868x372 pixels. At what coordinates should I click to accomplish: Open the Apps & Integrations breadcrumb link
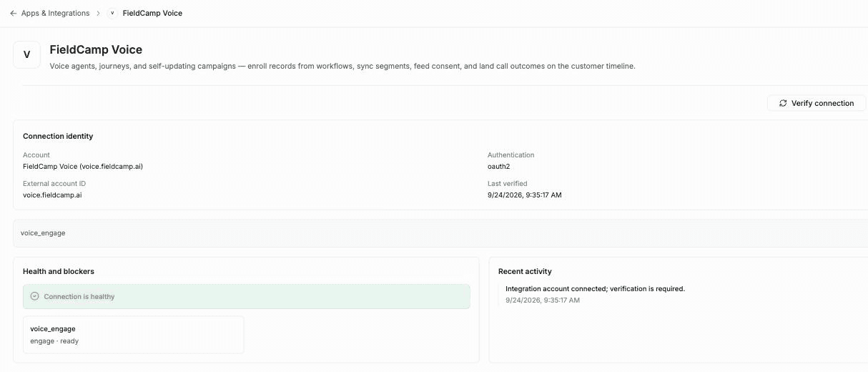coord(55,13)
